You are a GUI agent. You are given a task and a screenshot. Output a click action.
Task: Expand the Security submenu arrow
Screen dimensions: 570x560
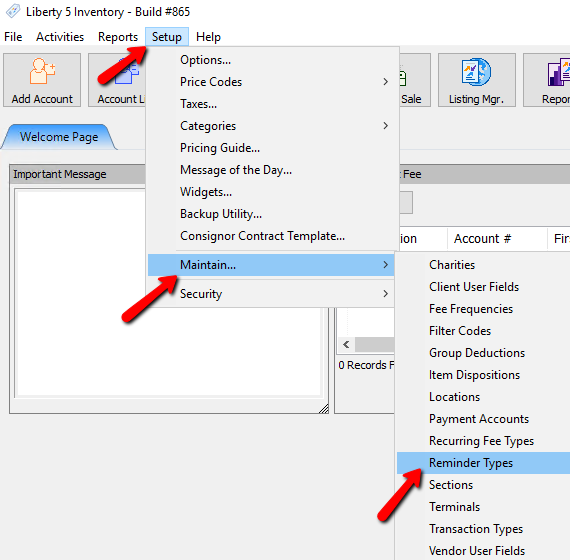tap(386, 293)
